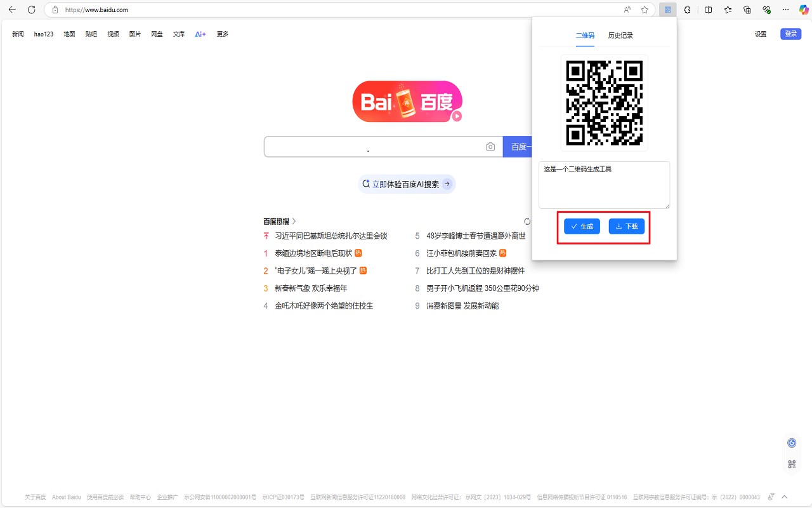Screen dimensions: 812x508
Task: Click the 下载 button
Action: [627, 226]
